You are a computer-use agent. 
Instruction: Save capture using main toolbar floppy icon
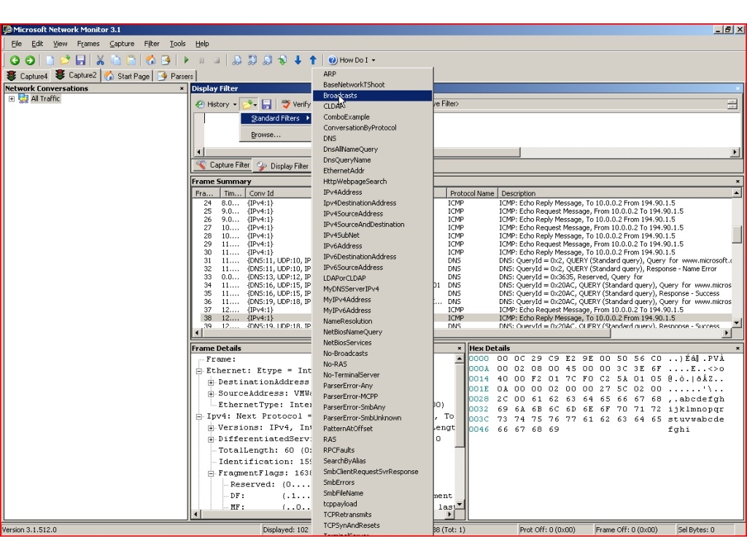click(x=80, y=60)
